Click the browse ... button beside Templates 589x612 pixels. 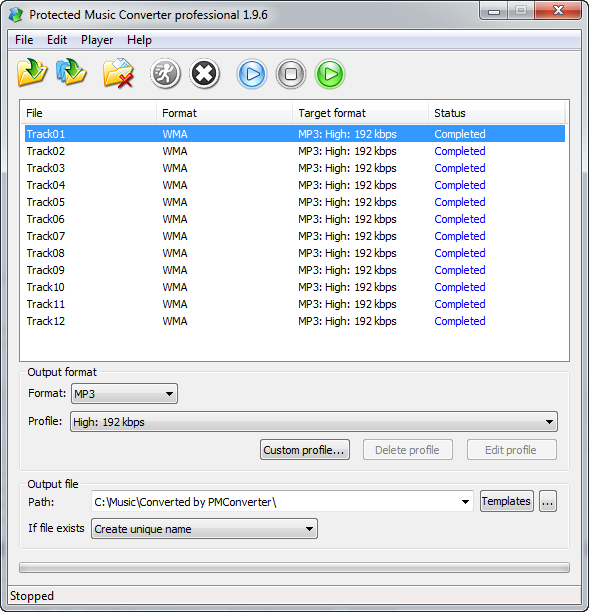(548, 501)
